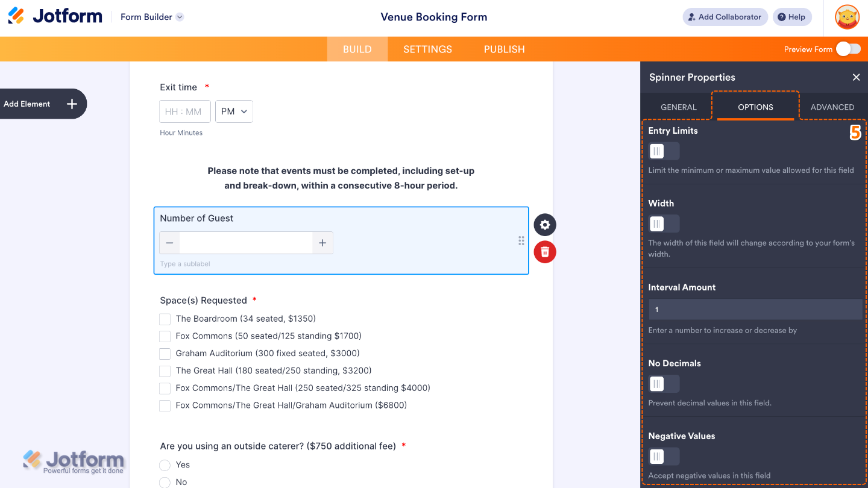Screen dimensions: 868x488
Task: Click the Exit time label
Action: (178, 87)
